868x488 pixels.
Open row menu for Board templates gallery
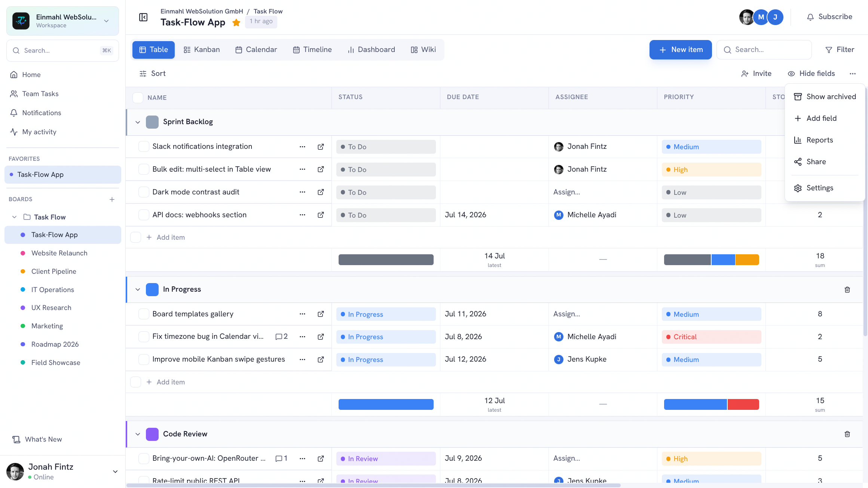(302, 314)
